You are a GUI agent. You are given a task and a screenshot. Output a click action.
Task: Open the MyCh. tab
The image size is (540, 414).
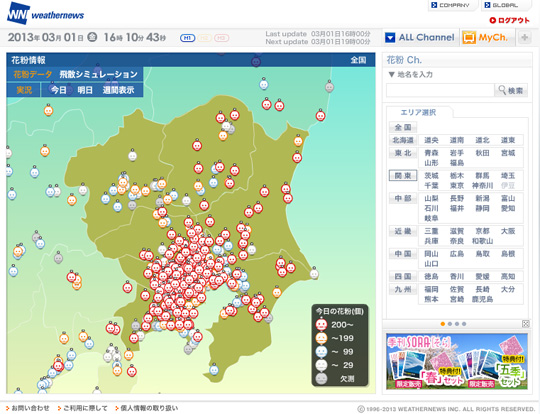coord(487,37)
